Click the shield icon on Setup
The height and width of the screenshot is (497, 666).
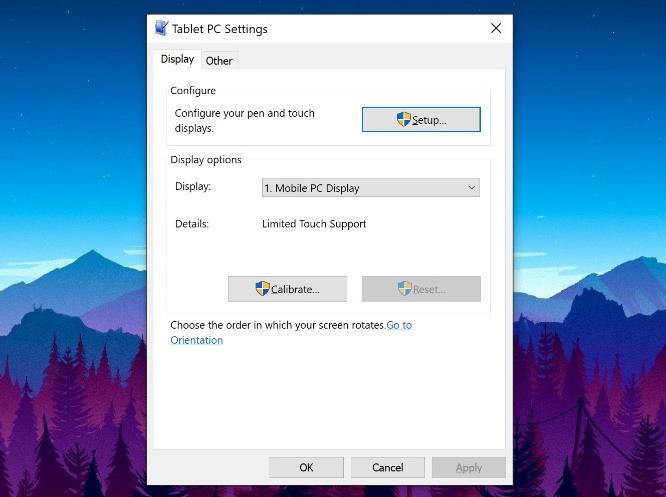(404, 119)
